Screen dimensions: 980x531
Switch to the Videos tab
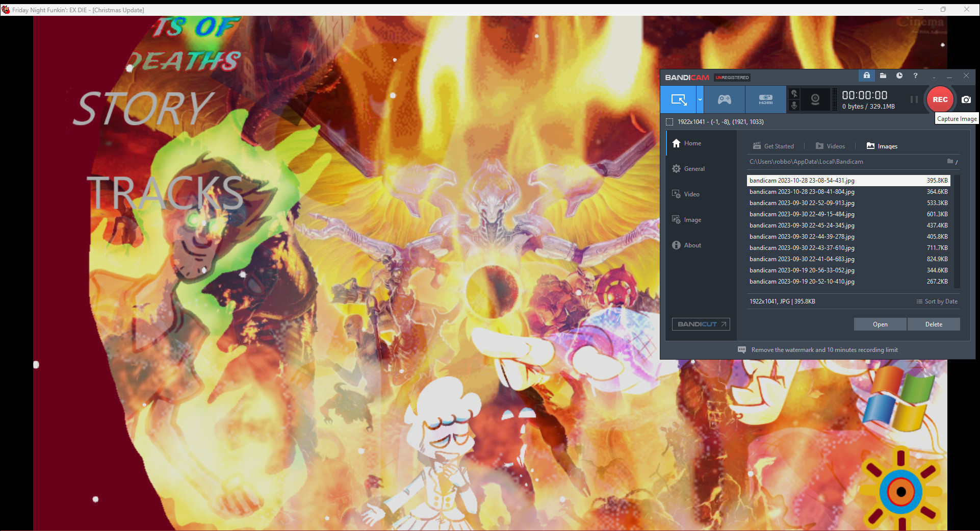click(830, 146)
